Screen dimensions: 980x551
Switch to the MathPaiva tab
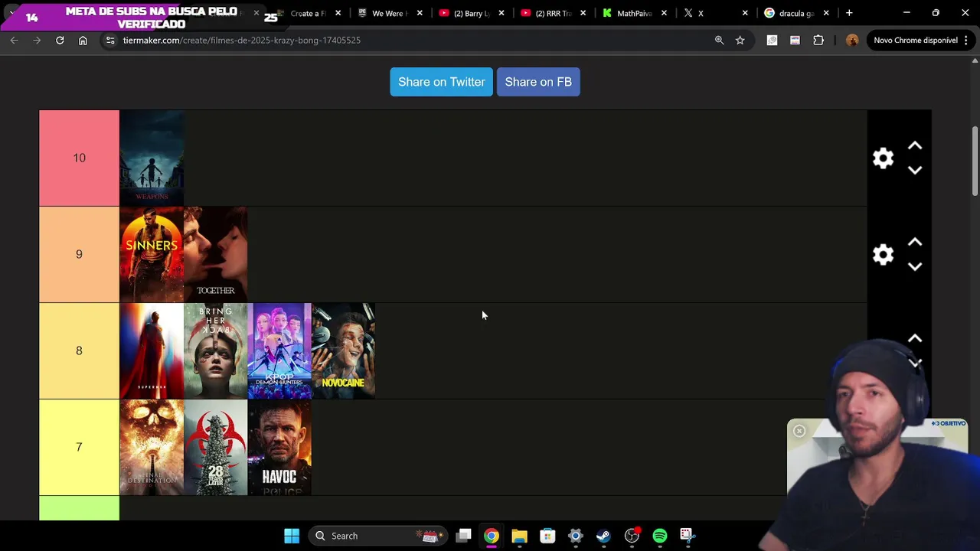coord(632,13)
